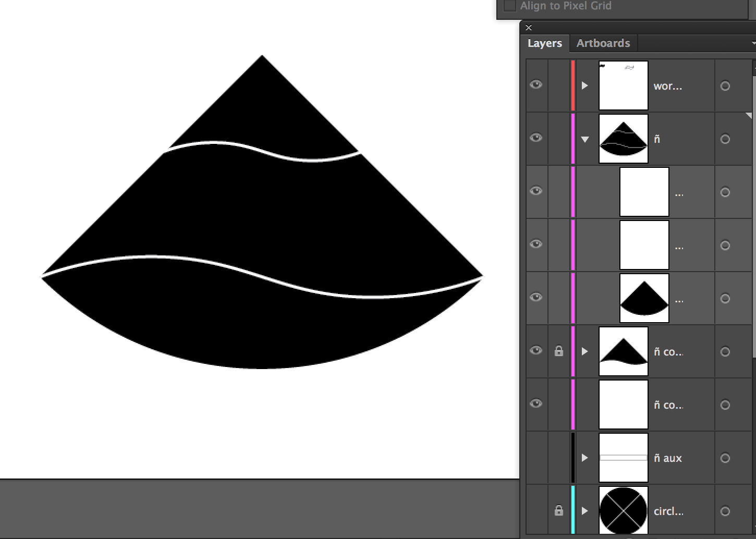The width and height of the screenshot is (756, 539).
Task: Click target circle of 'ñ aux' layer
Action: pos(725,458)
